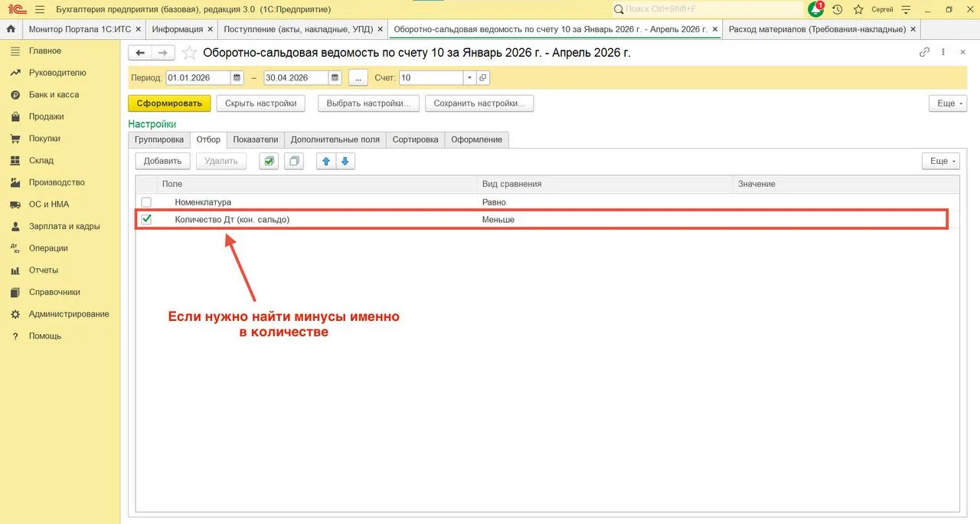
Task: Open the Дополнительные поля tab
Action: tap(335, 139)
